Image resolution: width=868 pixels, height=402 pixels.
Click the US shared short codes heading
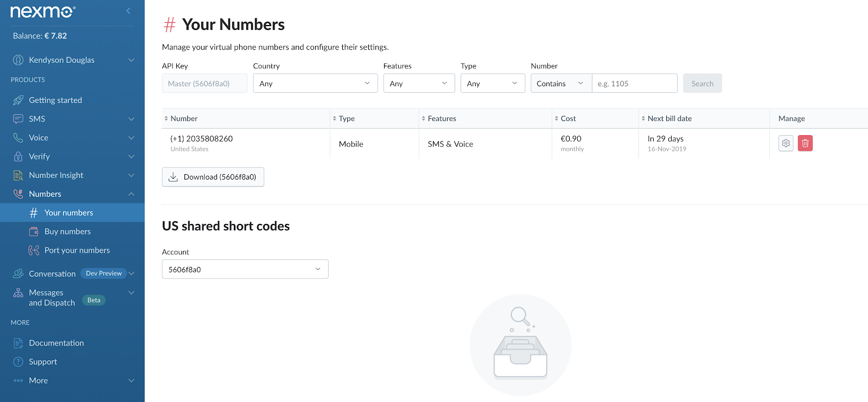click(226, 226)
